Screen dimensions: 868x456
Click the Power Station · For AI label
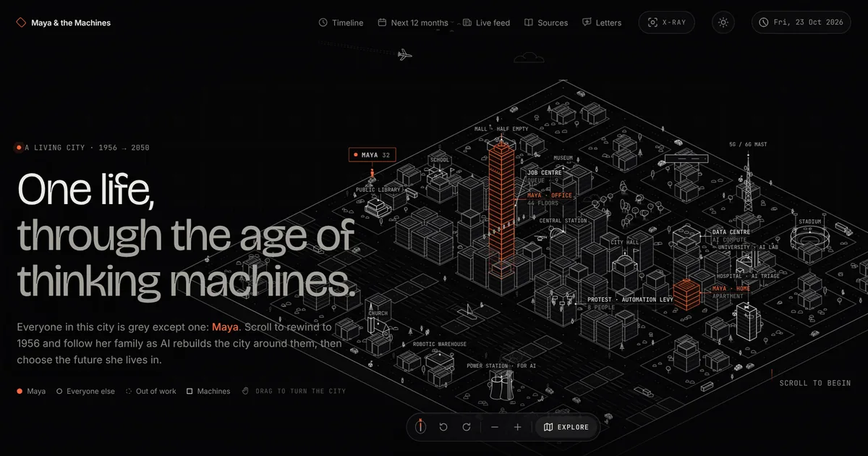point(501,366)
